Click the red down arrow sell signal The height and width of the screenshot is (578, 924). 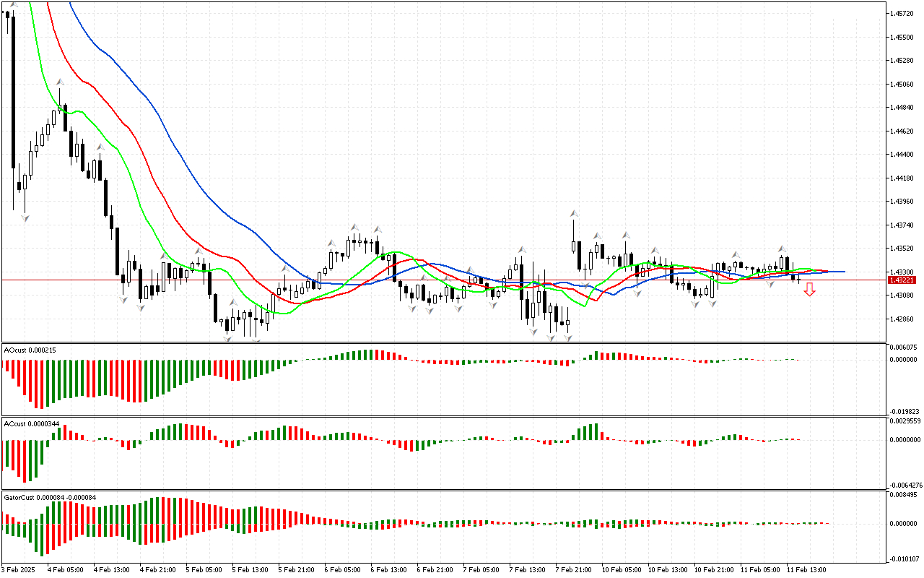pyautogui.click(x=810, y=290)
